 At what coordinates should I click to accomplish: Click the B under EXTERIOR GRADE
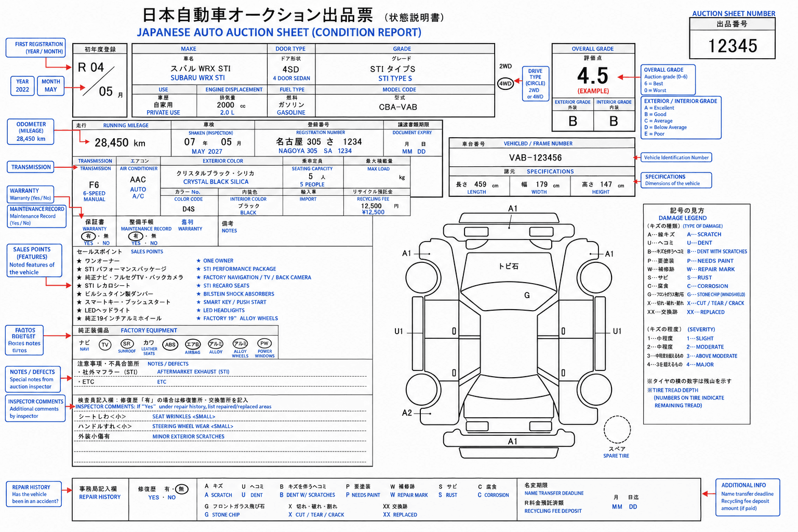click(x=573, y=122)
